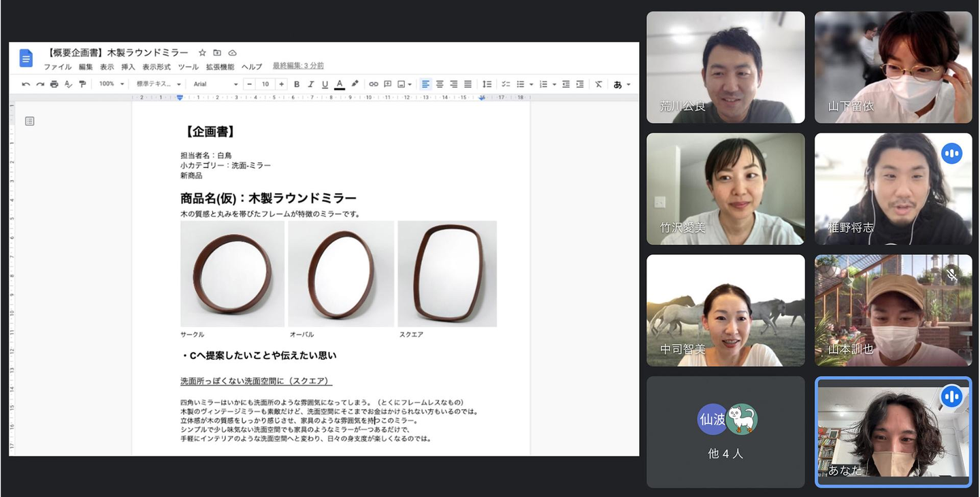Print the document with the printer icon
The height and width of the screenshot is (497, 980).
(x=54, y=84)
